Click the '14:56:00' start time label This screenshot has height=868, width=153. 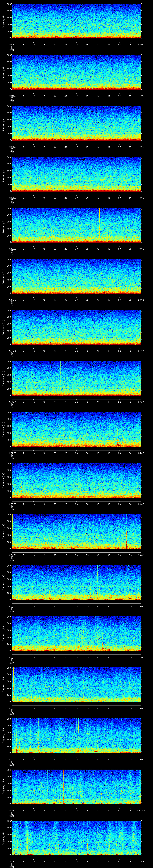pos(12,657)
